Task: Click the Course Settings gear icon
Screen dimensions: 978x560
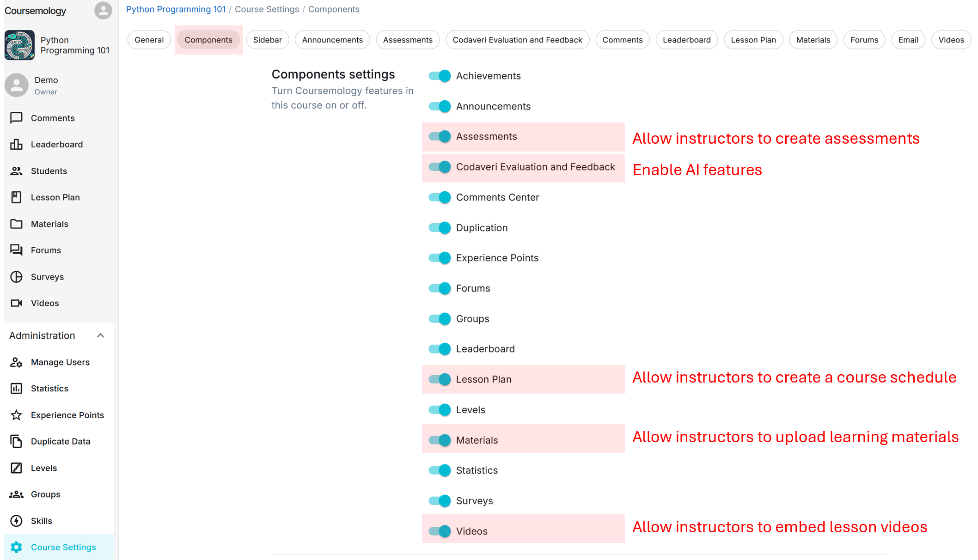Action: point(16,547)
